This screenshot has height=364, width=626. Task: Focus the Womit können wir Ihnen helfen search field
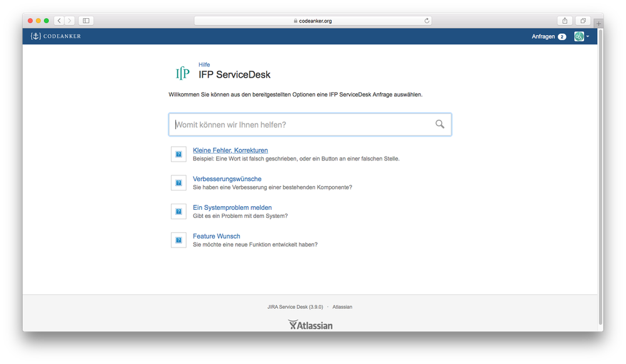310,125
